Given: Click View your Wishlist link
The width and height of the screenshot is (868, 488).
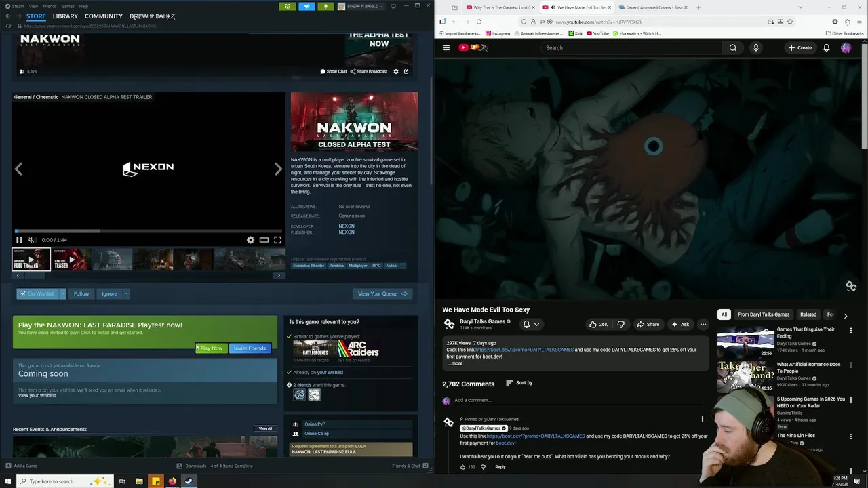Looking at the screenshot, I should pyautogui.click(x=37, y=395).
